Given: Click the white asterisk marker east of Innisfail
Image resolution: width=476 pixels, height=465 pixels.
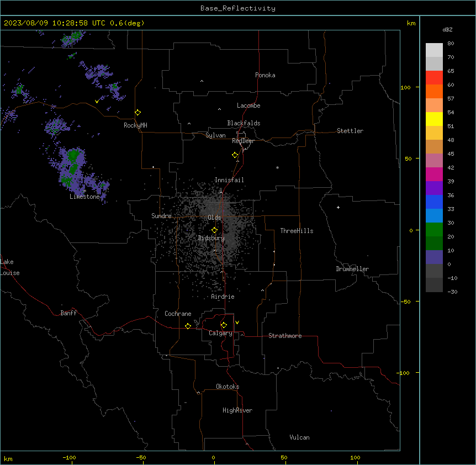Looking at the screenshot, I should coord(277,167).
